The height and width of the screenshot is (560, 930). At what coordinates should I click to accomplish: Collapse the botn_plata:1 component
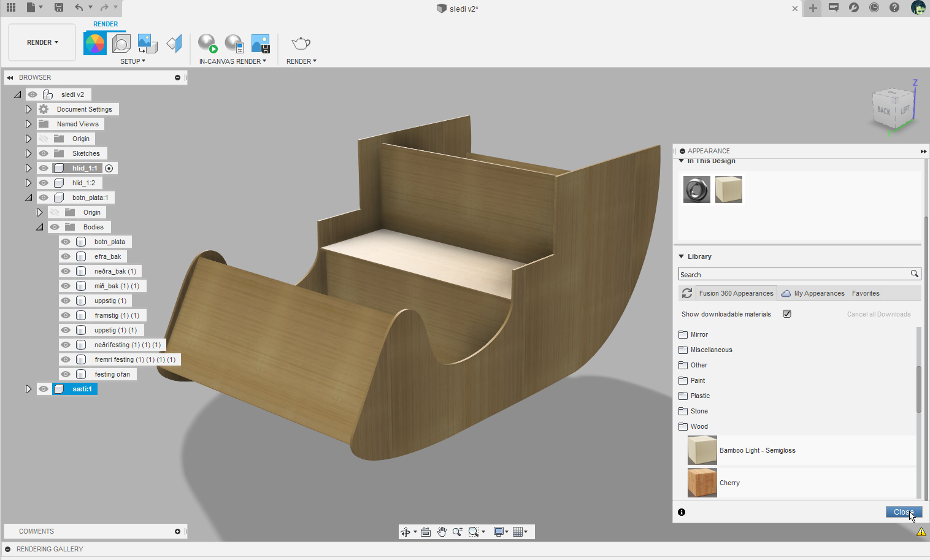pos(28,198)
